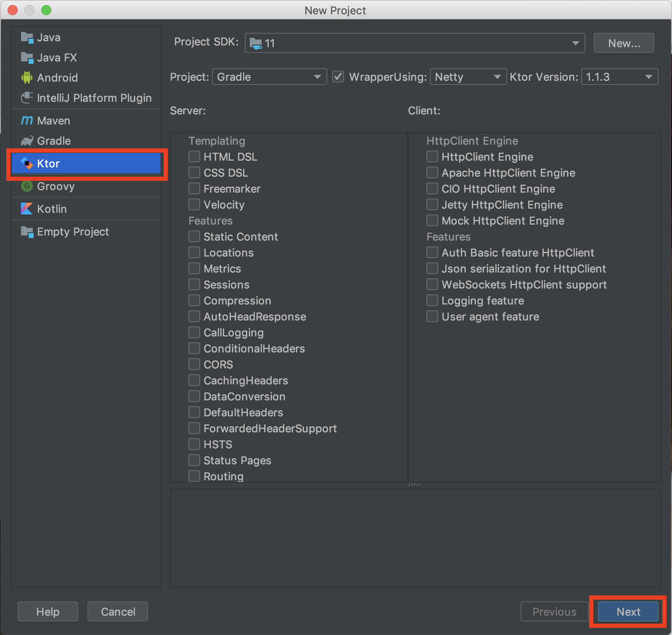Click the SDK 11 folder icon

256,43
